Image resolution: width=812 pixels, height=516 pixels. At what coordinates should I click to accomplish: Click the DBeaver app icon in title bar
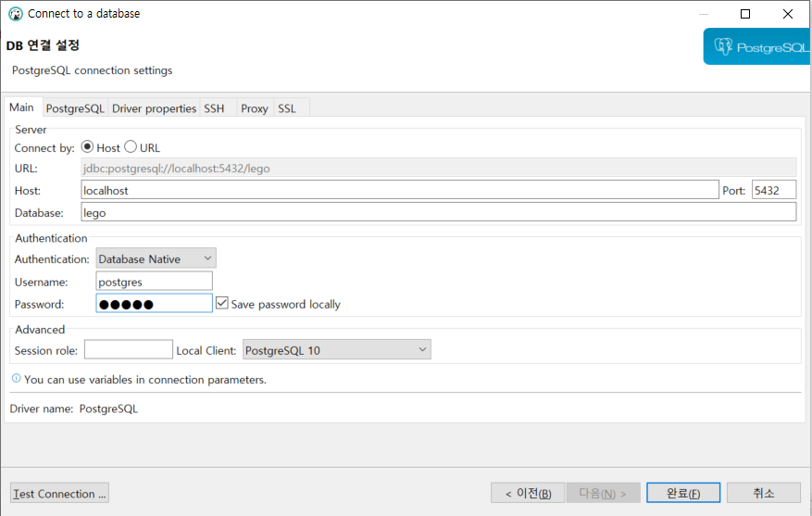(x=16, y=14)
